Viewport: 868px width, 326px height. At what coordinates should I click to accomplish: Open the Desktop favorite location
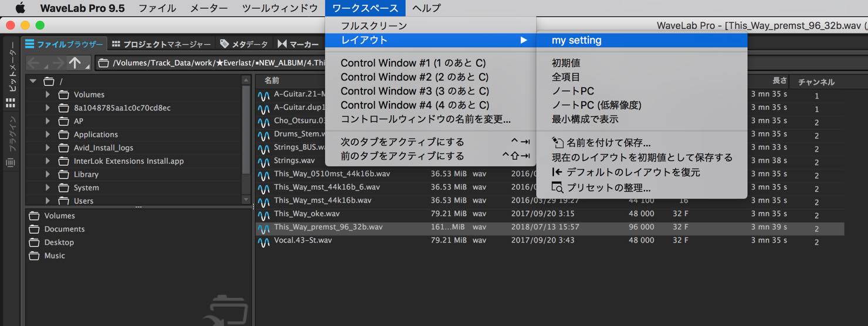(x=59, y=242)
